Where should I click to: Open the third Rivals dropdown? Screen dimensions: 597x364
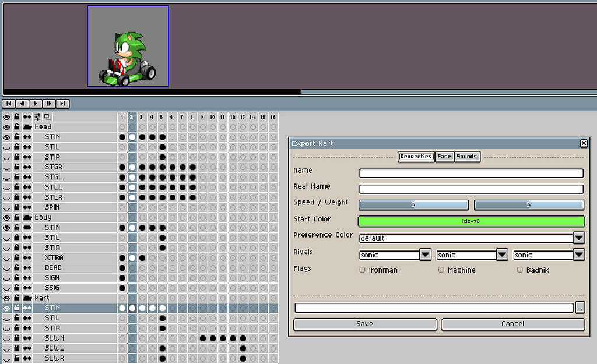coord(578,255)
